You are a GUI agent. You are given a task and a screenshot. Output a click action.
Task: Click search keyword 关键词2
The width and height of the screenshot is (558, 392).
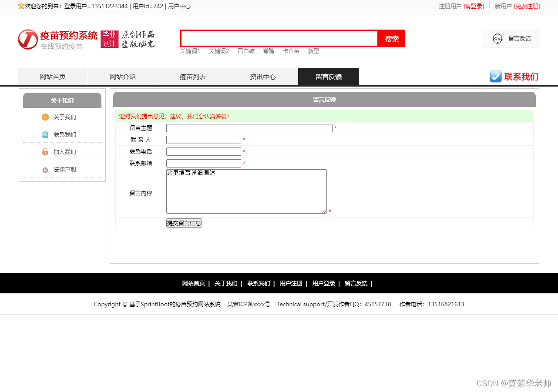219,51
